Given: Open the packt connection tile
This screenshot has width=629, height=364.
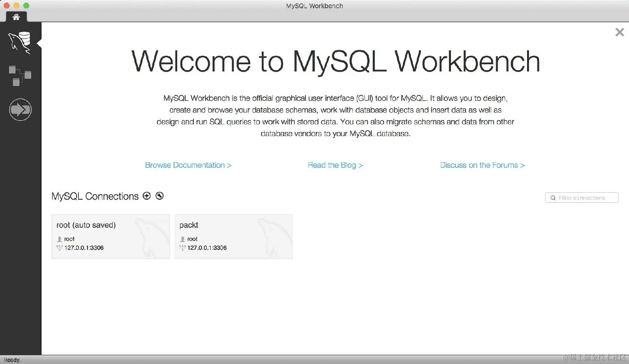Looking at the screenshot, I should 234,237.
